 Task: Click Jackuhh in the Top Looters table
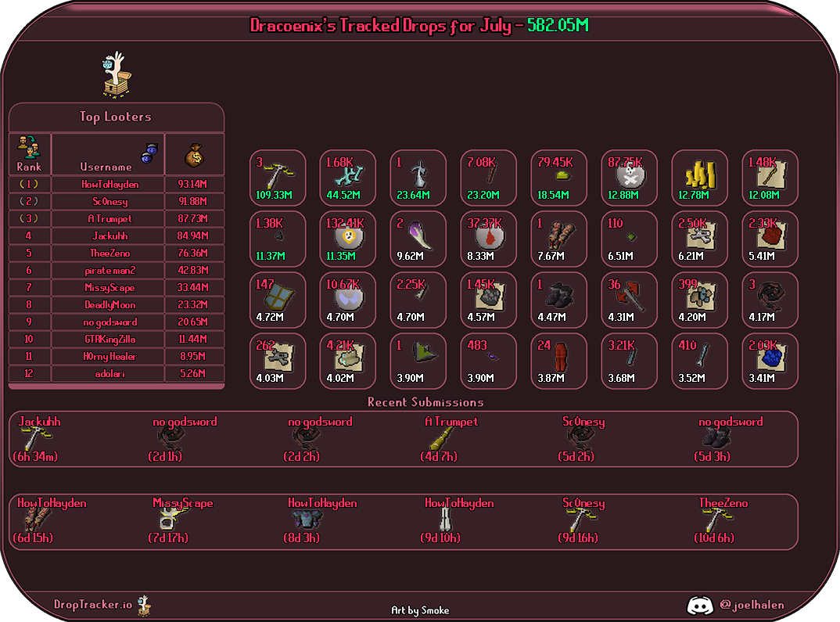point(109,235)
